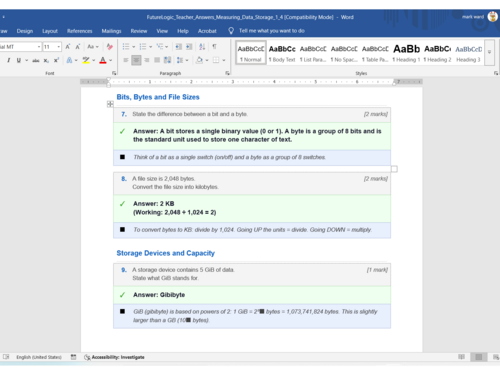The image size is (500, 375).
Task: Toggle strikethrough formatting
Action: pyautogui.click(x=36, y=60)
